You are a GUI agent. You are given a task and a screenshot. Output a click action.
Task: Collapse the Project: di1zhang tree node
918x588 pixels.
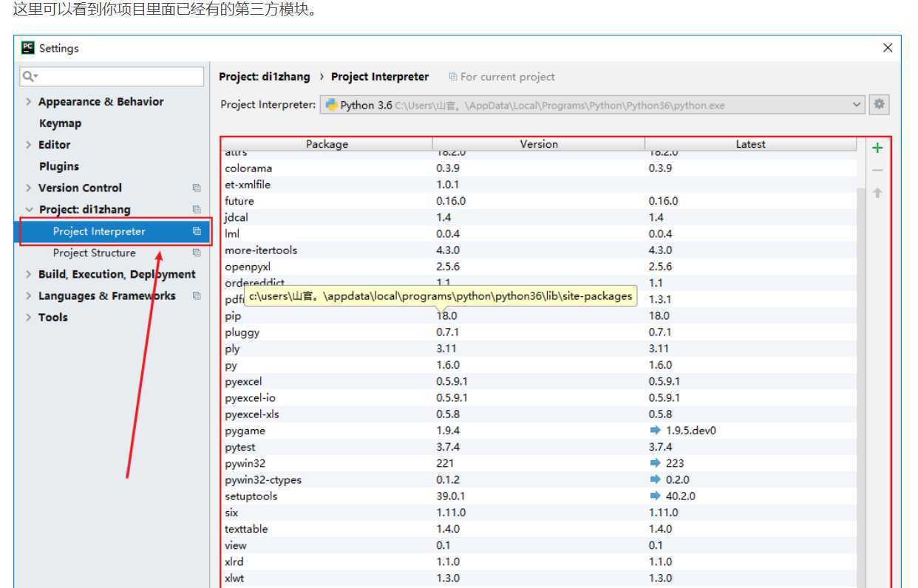click(x=29, y=210)
